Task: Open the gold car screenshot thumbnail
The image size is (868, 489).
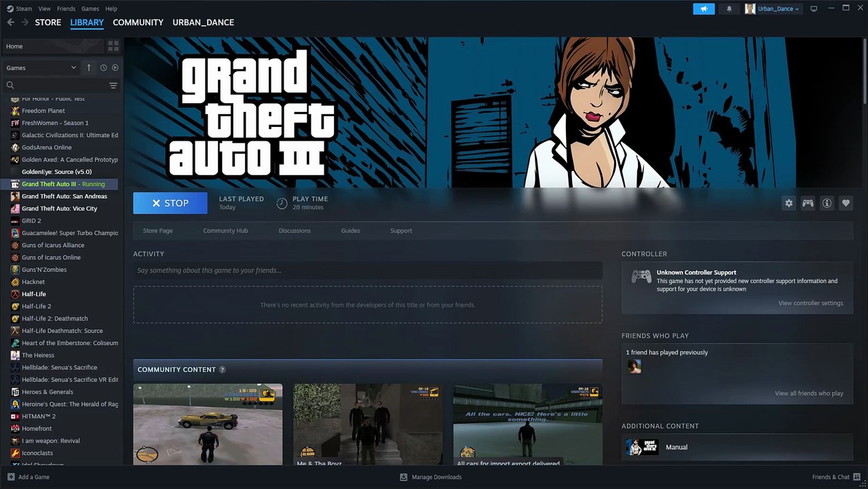Action: pyautogui.click(x=208, y=424)
